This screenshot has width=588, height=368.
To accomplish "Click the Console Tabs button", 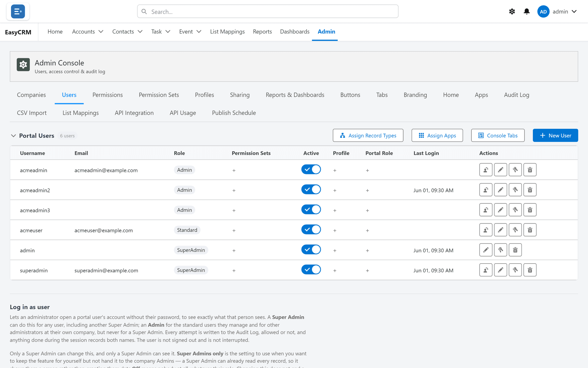I will tap(498, 135).
